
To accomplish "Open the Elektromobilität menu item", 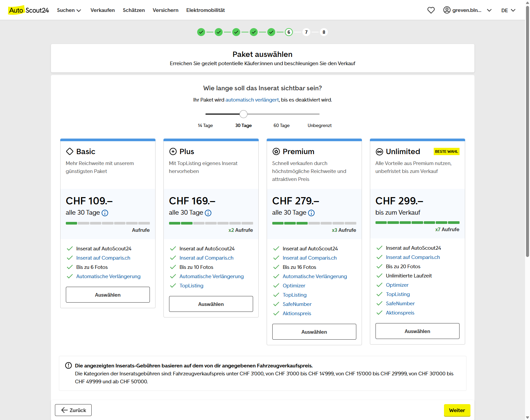I will tap(205, 10).
